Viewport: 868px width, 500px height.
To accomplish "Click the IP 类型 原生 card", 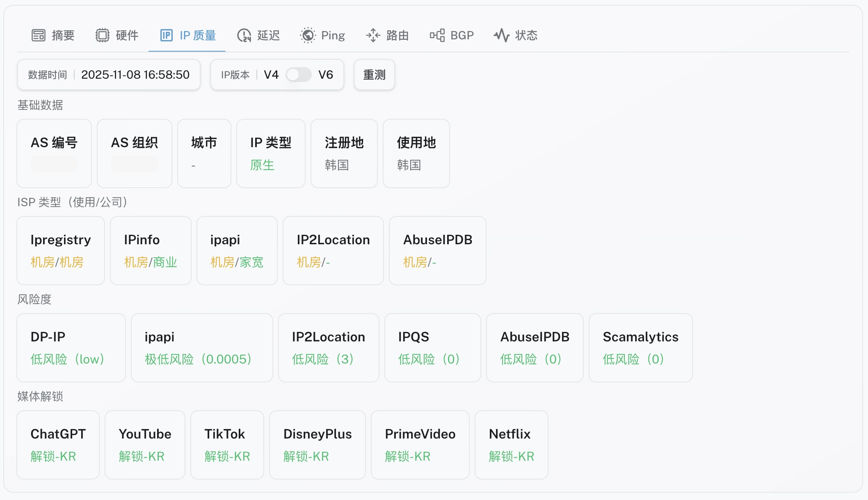I will coord(271,153).
